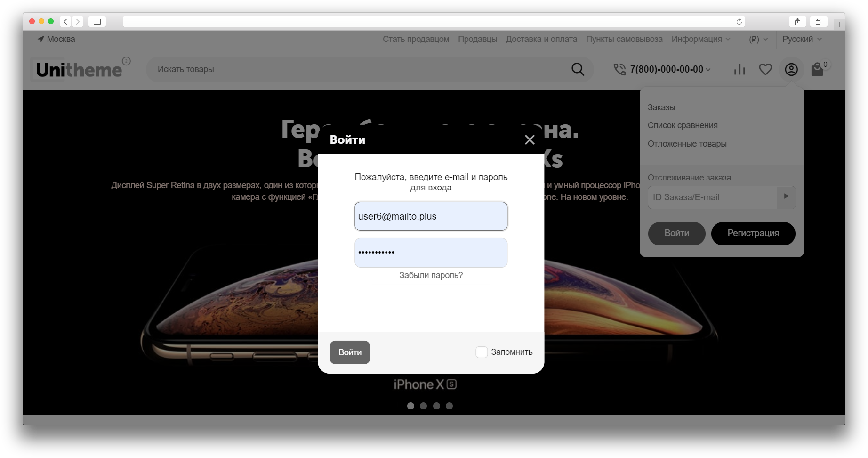Go to third banner slide dot
This screenshot has width=868, height=458.
click(x=436, y=406)
